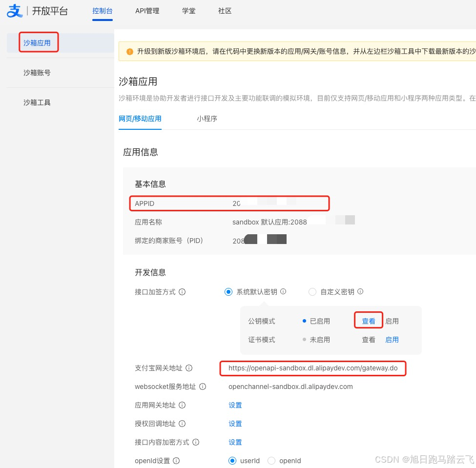Click info icon next to 授权回调地址
The image size is (476, 468).
tap(182, 424)
